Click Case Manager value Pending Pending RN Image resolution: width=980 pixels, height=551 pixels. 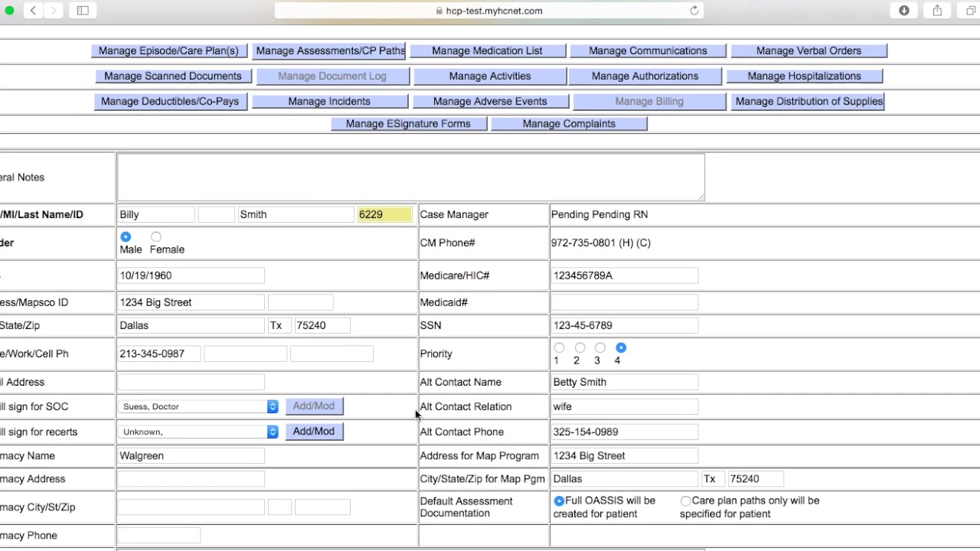599,214
